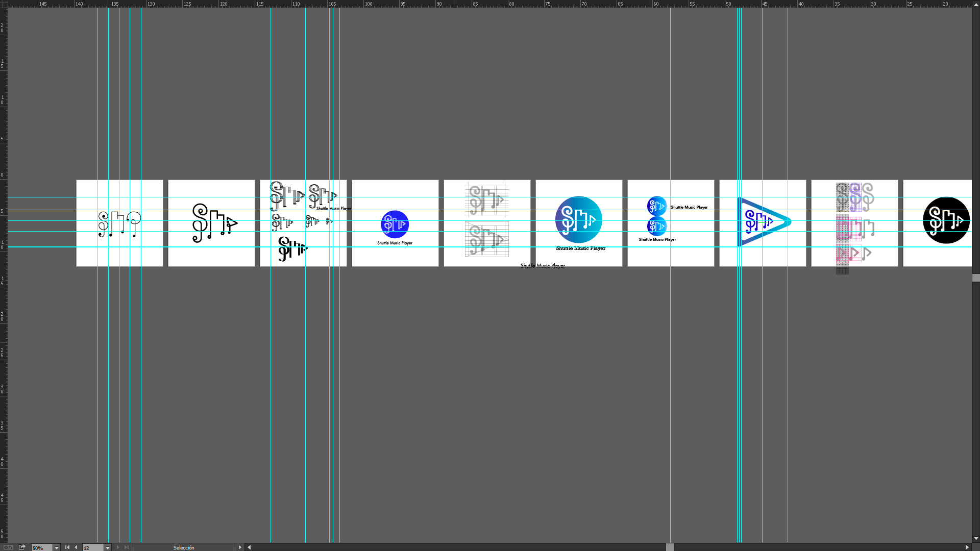Go to the first artboard

pyautogui.click(x=67, y=547)
